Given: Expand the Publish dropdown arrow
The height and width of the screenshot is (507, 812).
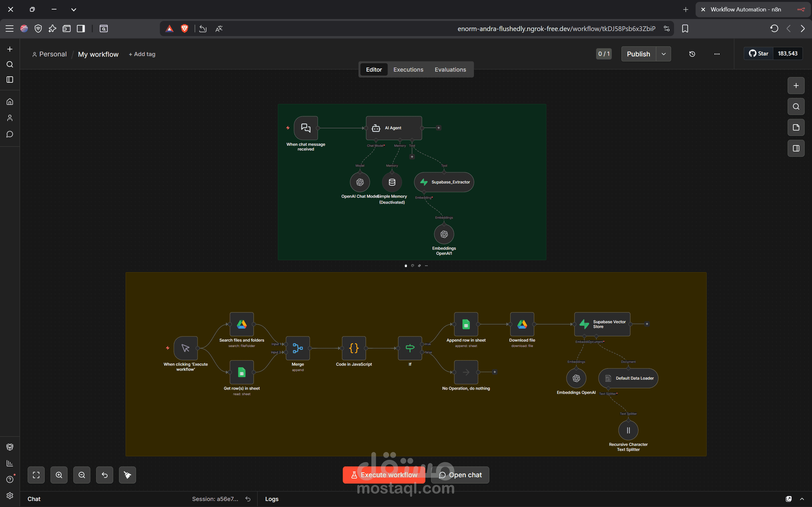Looking at the screenshot, I should [x=663, y=54].
